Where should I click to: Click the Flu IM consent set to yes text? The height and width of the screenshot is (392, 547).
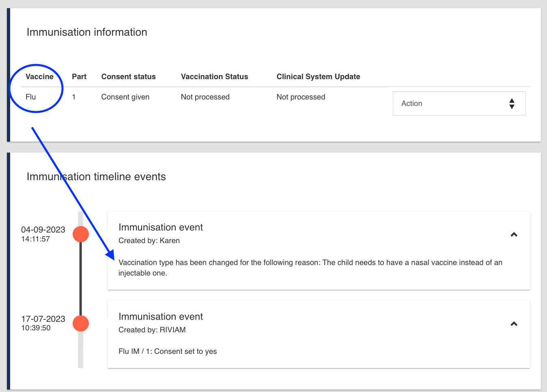(168, 351)
